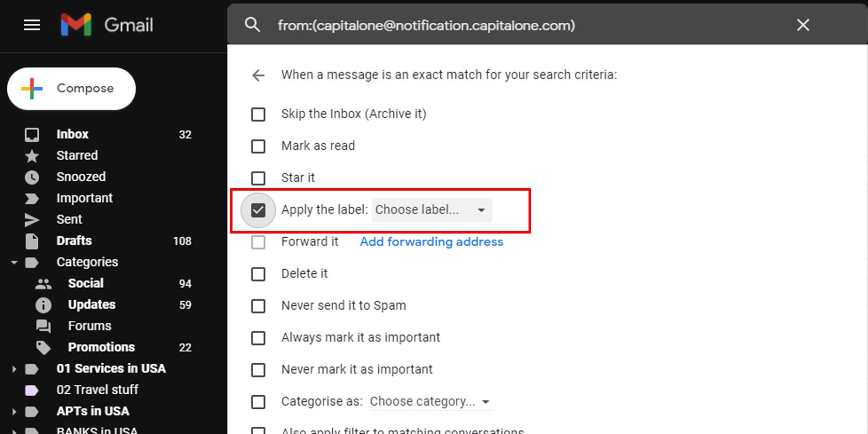This screenshot has width=868, height=434.
Task: Uncheck the Apply the label option
Action: [258, 210]
